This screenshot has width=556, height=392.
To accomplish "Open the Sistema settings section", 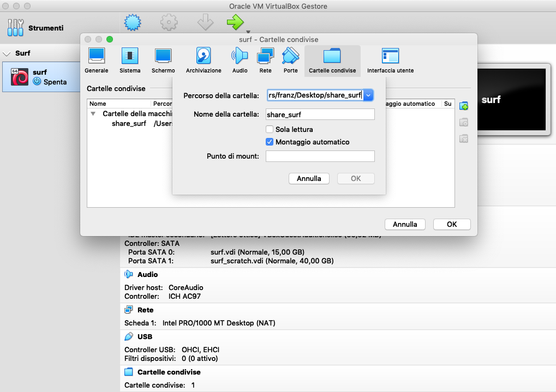I will [130, 61].
